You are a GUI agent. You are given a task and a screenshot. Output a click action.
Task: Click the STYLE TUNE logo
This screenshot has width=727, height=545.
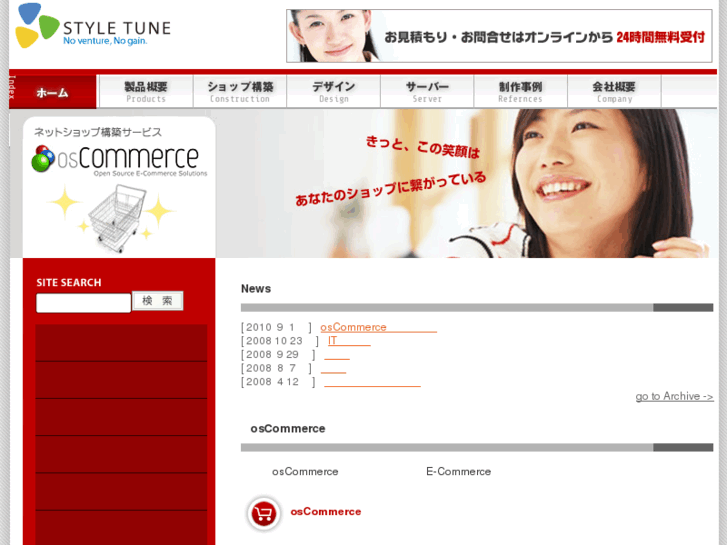point(93,26)
